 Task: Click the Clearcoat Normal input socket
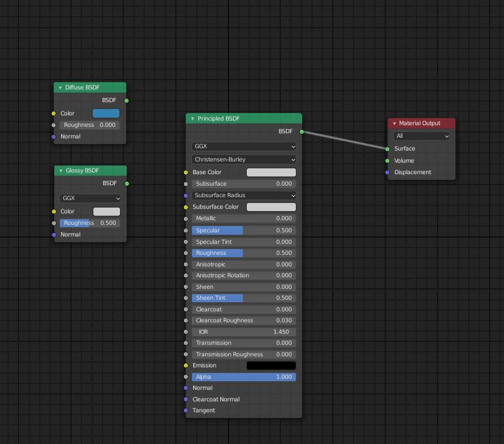tap(186, 399)
